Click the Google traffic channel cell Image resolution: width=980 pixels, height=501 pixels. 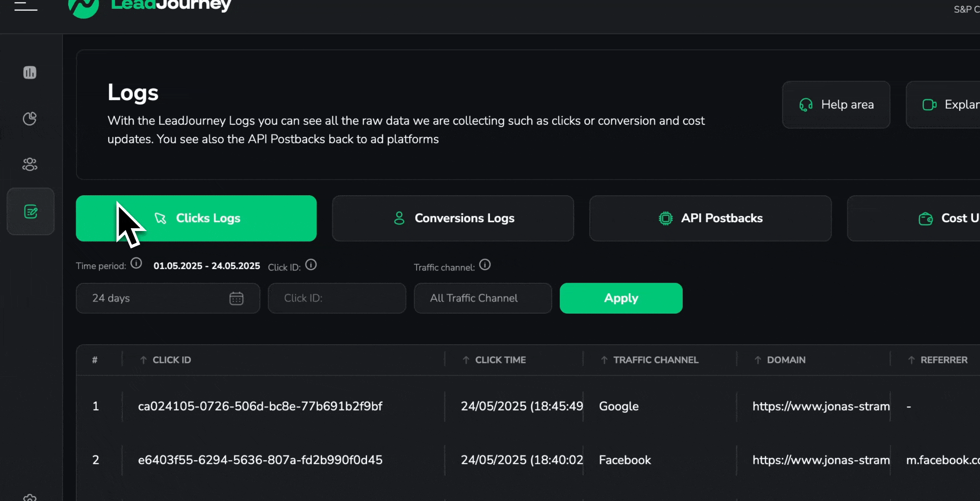pos(619,406)
